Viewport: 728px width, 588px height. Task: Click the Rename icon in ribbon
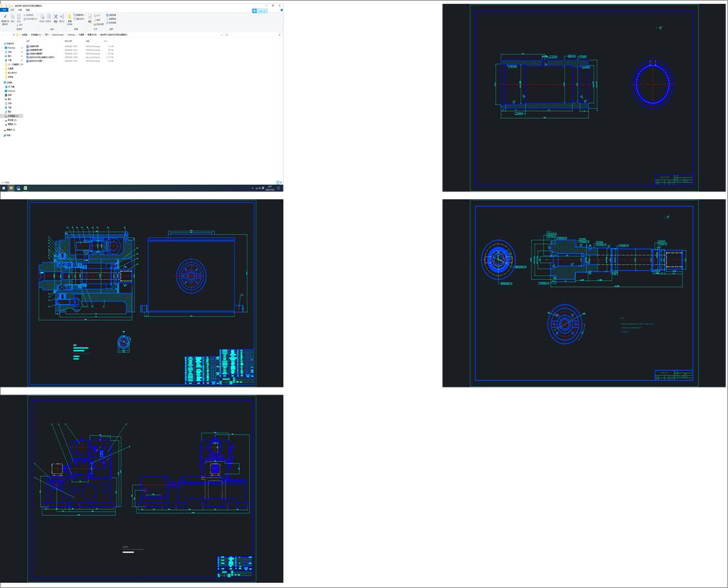pos(62,18)
